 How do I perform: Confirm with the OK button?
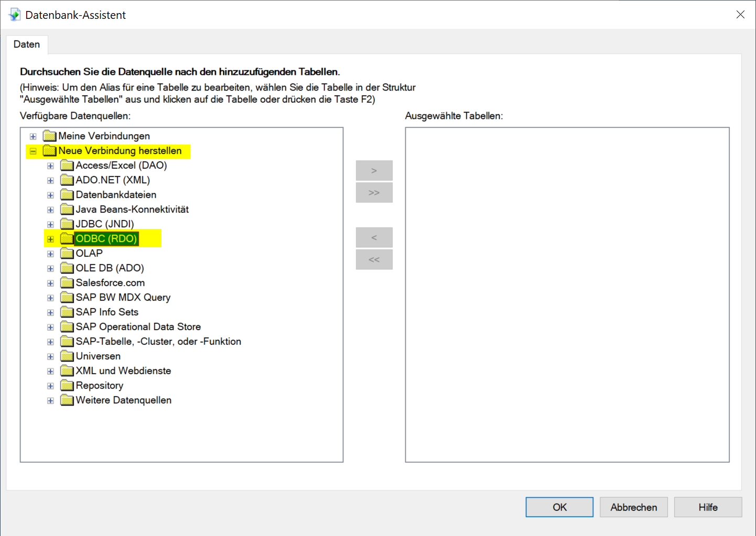pyautogui.click(x=559, y=507)
